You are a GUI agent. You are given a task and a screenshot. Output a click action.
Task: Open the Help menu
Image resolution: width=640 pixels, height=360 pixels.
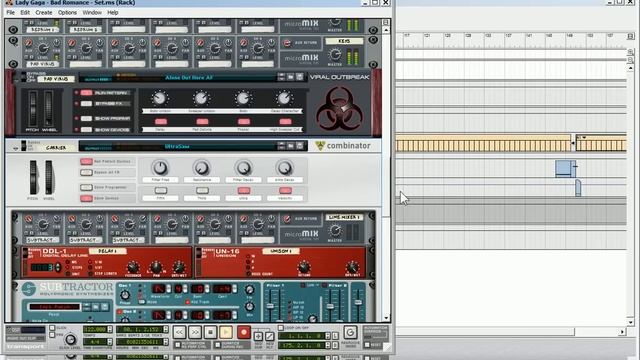click(113, 13)
